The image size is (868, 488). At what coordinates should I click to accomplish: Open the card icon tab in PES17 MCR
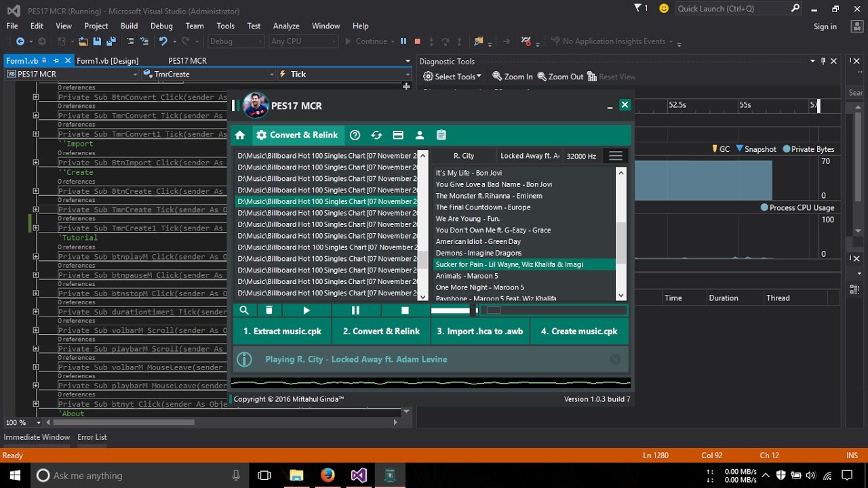pyautogui.click(x=398, y=135)
